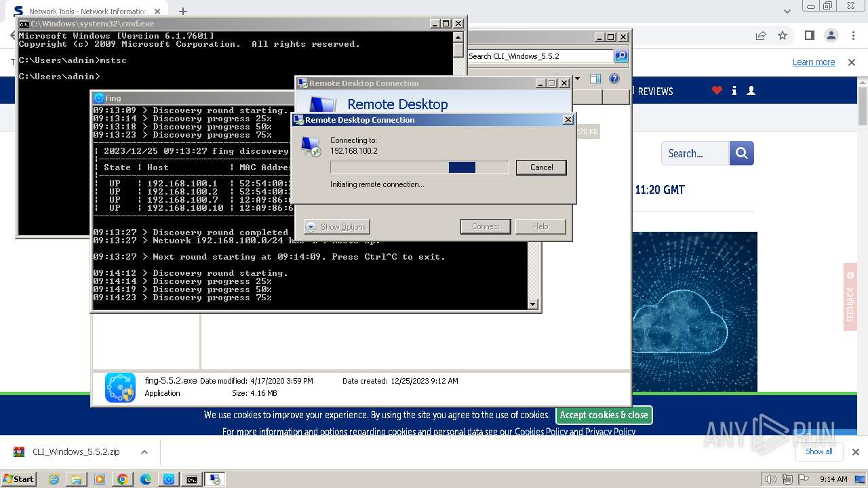868x488 pixels.
Task: Click the explorer search magnifier icon
Action: pos(621,56)
